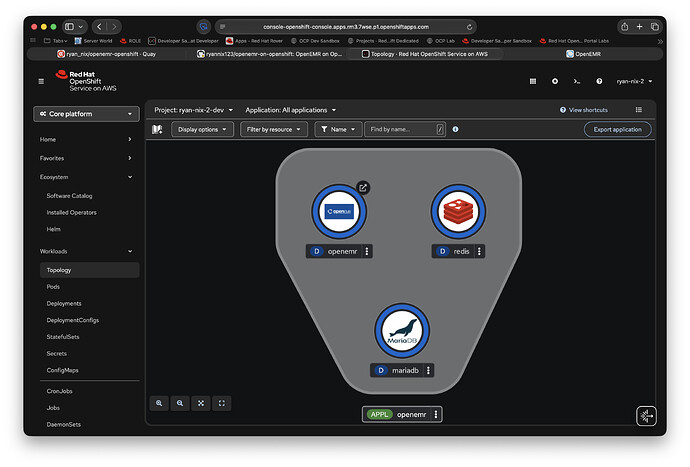Screen dimensions: 690x467
Task: Go to ConfigMaps in sidebar
Action: pyautogui.click(x=62, y=370)
